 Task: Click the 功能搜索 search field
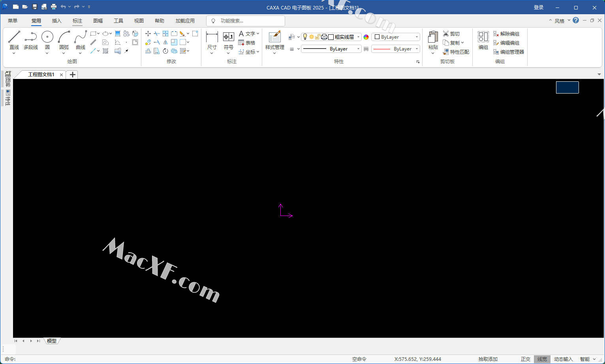(246, 21)
